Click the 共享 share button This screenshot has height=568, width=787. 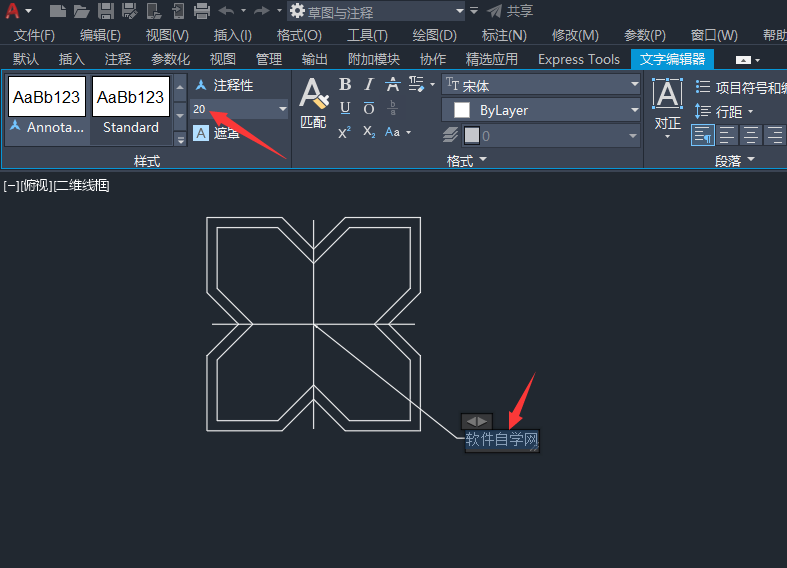(510, 11)
